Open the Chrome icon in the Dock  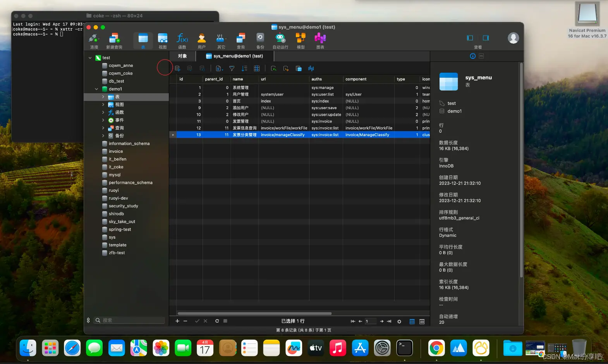coord(436,348)
